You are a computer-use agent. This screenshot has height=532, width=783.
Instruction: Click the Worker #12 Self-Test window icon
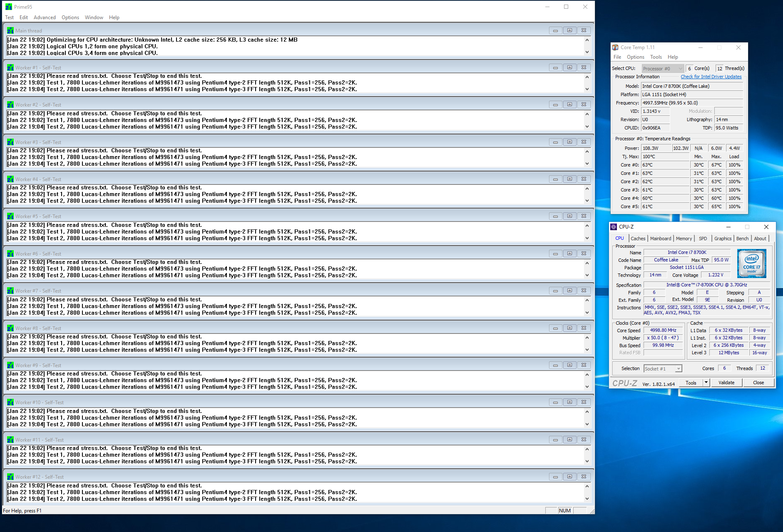pos(10,477)
